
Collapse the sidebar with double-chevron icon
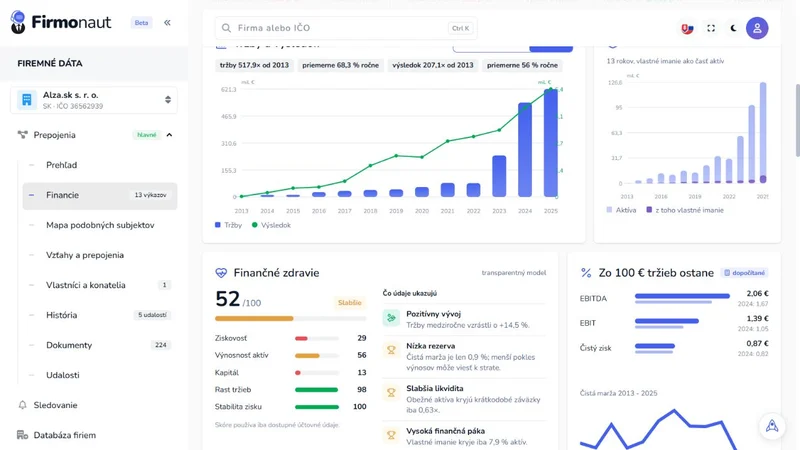(x=167, y=22)
